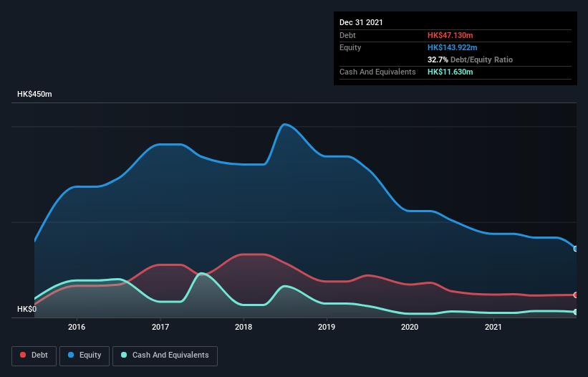Click the Equity row label in tooltip
The image size is (588, 377).
[x=350, y=47]
